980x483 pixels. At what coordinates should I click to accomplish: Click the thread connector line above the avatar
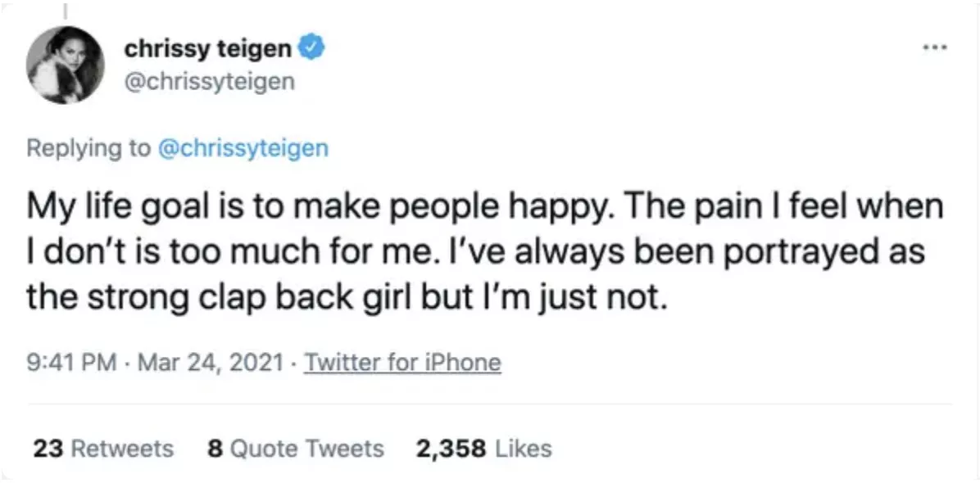[65, 11]
